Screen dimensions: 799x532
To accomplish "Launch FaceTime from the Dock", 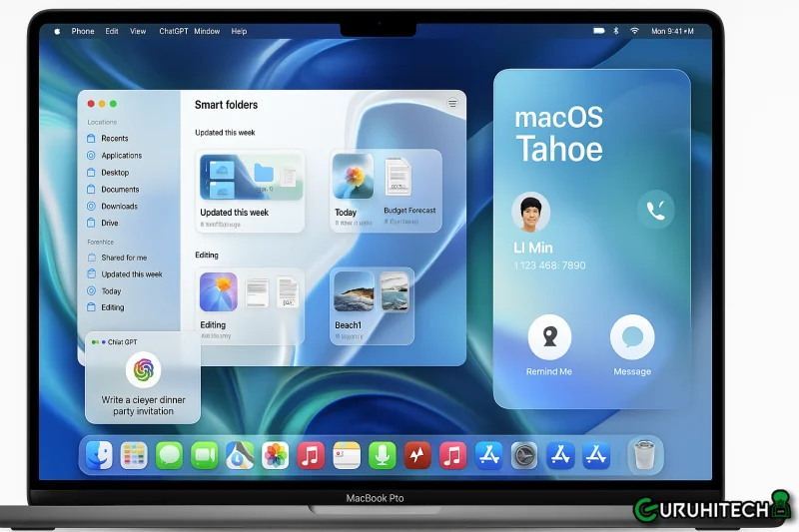I will click(205, 454).
